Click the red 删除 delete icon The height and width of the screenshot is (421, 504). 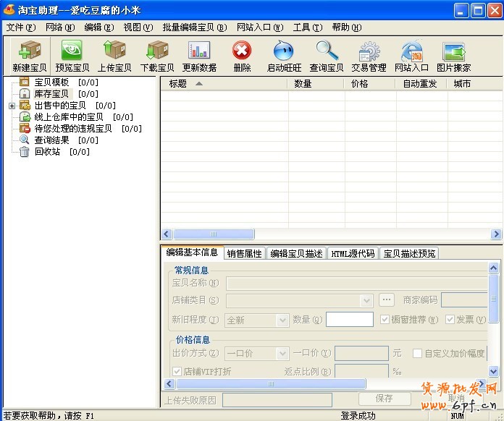[242, 51]
